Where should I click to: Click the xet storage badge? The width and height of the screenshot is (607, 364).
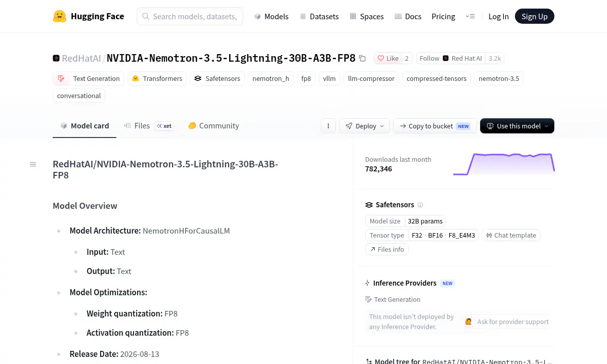(164, 126)
